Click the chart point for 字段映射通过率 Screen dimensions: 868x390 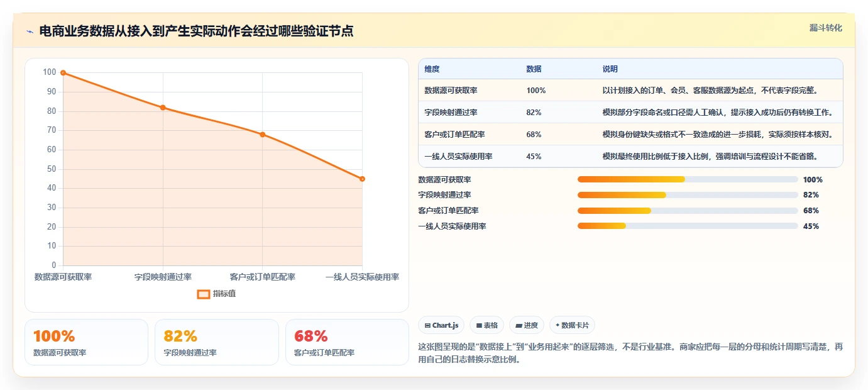[x=163, y=108]
